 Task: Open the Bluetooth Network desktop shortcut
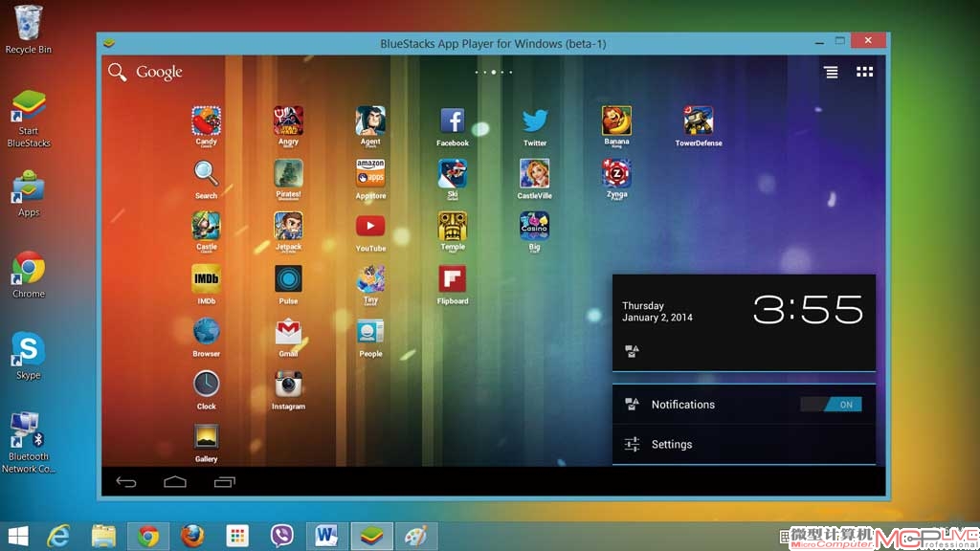coord(28,443)
